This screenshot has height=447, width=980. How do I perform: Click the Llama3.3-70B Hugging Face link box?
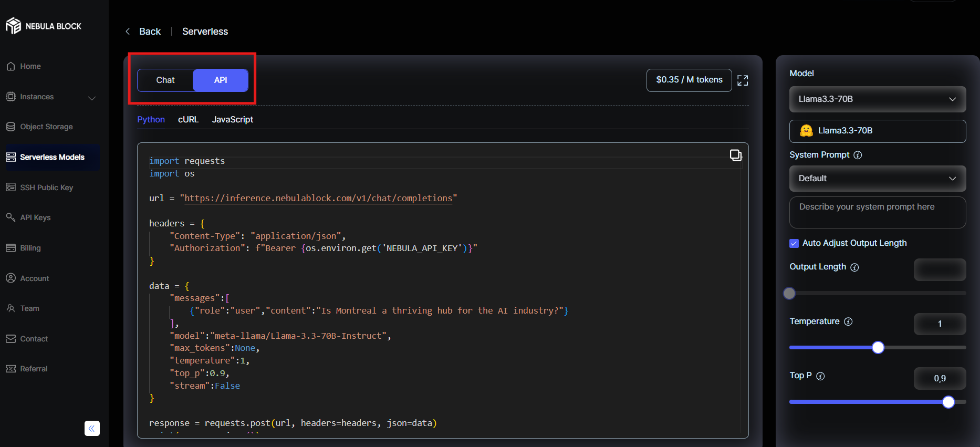click(878, 131)
